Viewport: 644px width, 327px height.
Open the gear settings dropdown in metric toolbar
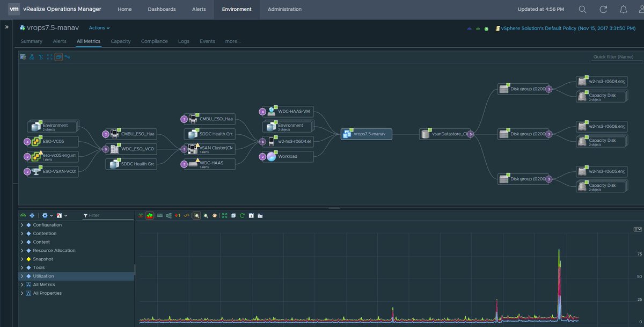pyautogui.click(x=47, y=215)
